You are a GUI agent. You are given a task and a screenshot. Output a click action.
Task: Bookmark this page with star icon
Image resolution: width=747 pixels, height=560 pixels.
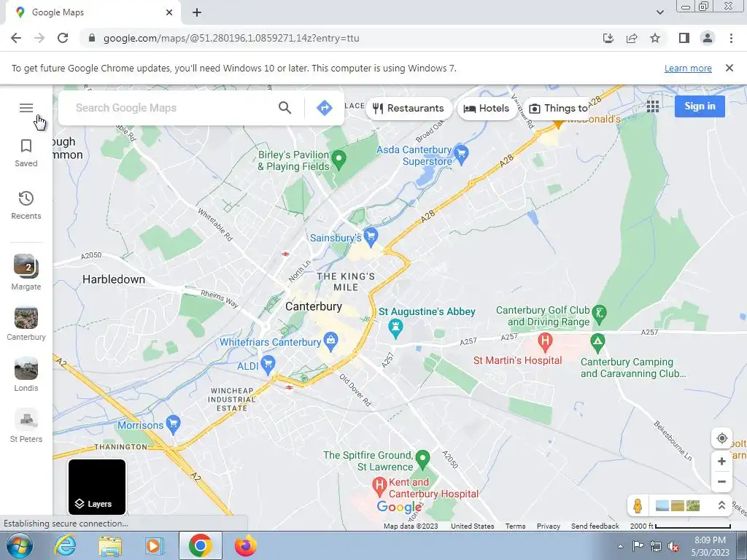click(x=655, y=38)
